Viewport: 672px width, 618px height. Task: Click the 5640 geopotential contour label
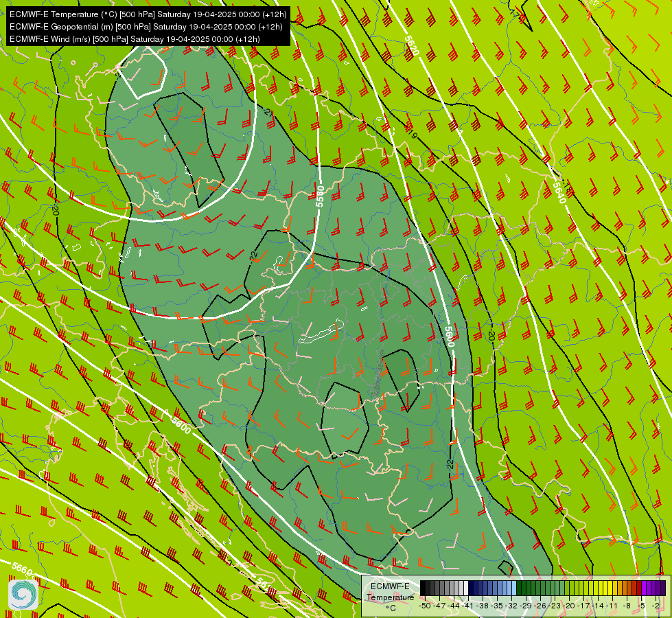559,193
